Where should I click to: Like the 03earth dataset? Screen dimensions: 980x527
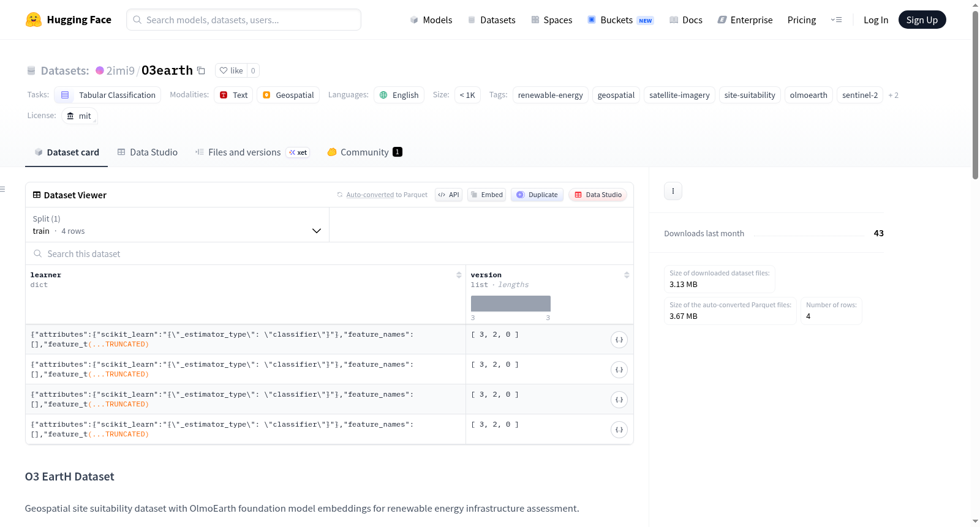coord(232,70)
